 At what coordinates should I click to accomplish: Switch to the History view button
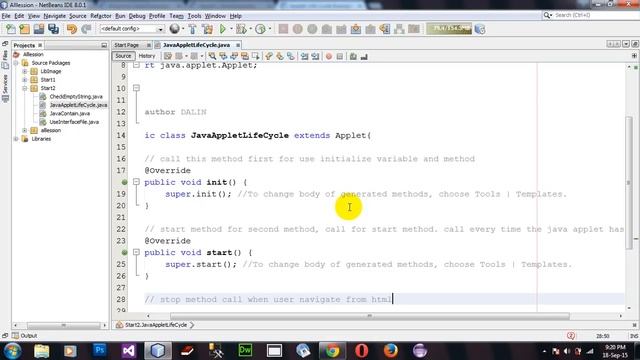pos(147,56)
